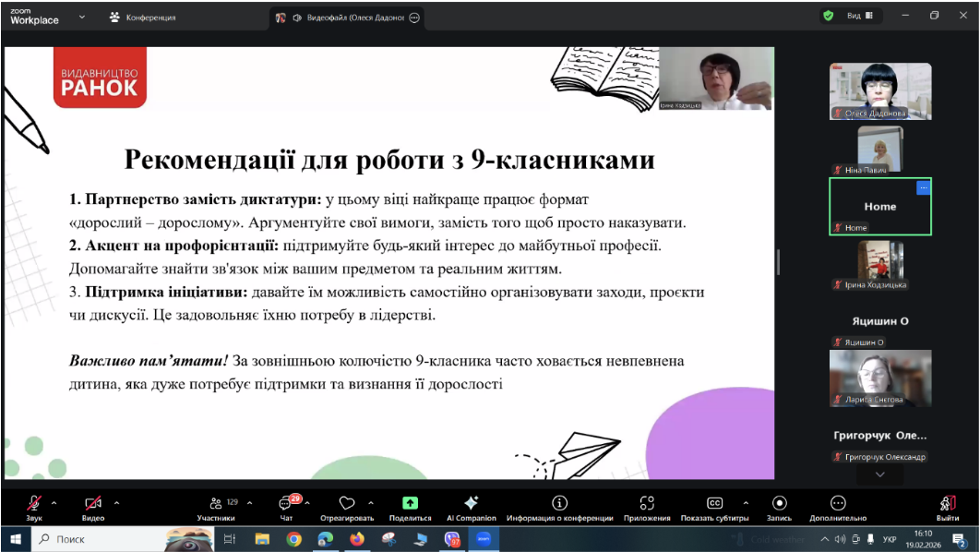
Task: Select Лариса Снєгова video thumbnail
Action: (x=880, y=378)
